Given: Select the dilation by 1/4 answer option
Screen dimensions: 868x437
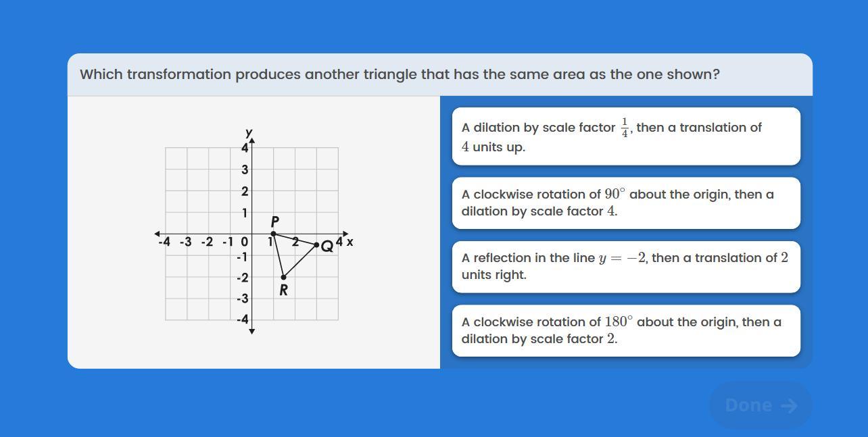Looking at the screenshot, I should click(625, 136).
